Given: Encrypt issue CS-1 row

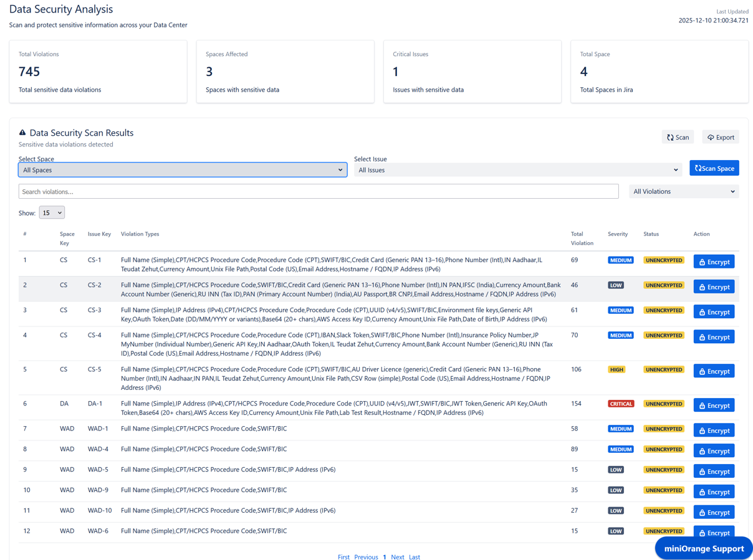Looking at the screenshot, I should (x=714, y=262).
